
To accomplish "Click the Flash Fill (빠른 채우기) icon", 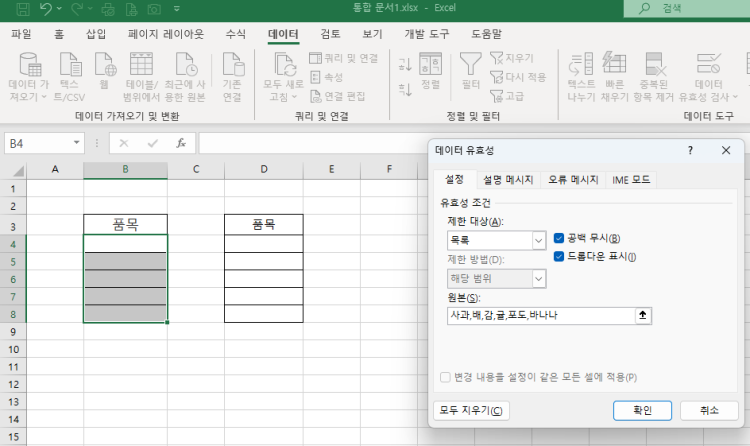I will [x=618, y=66].
